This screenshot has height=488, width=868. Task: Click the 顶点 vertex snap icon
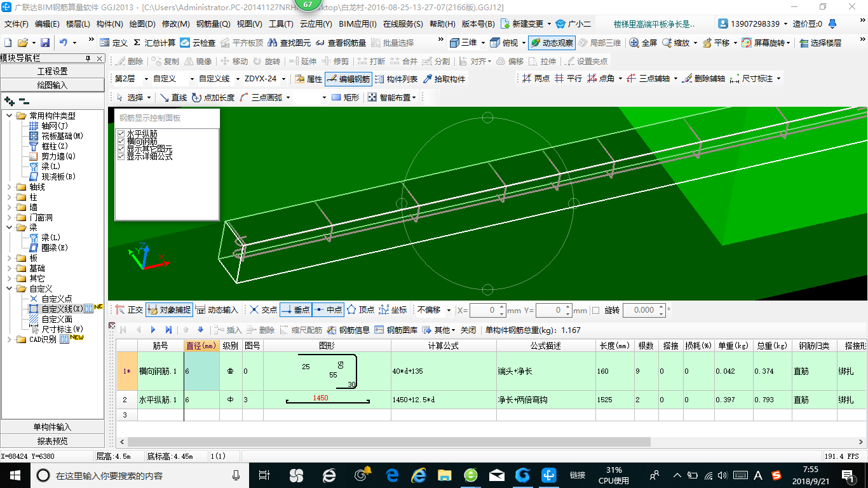point(351,310)
